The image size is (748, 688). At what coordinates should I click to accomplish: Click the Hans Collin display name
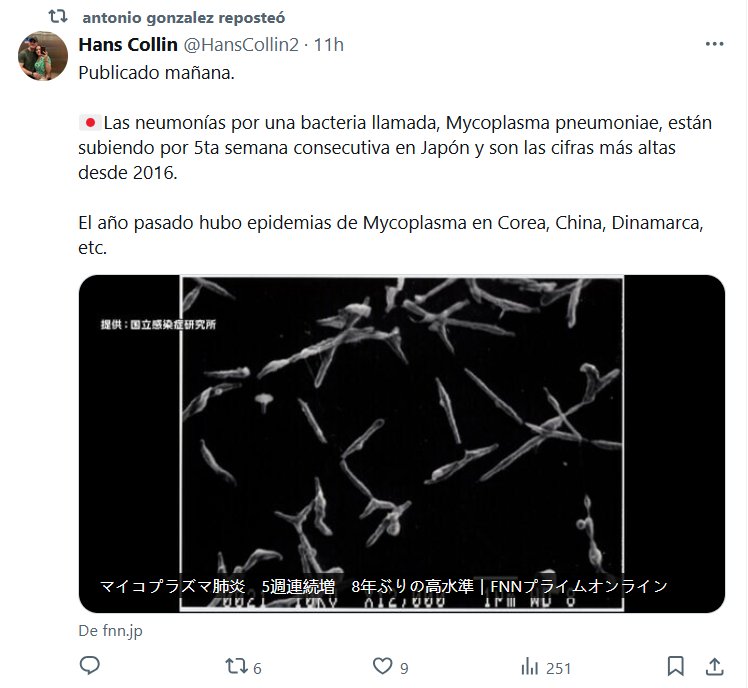(128, 44)
